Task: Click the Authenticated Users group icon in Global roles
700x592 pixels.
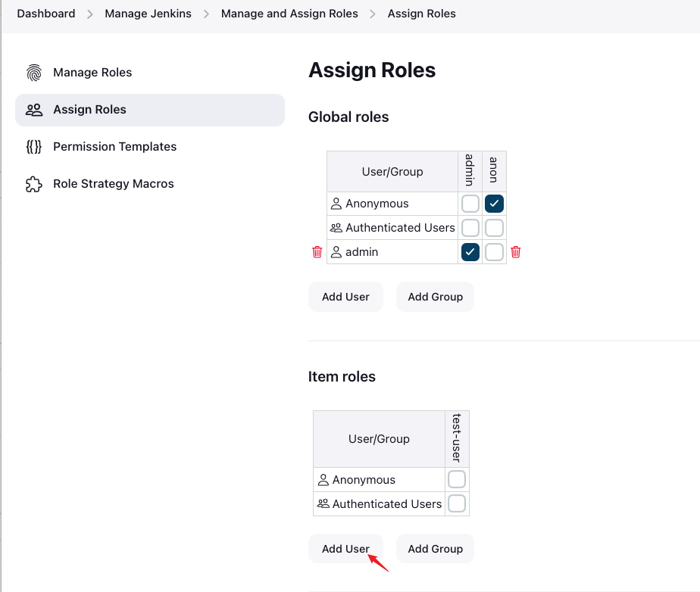Action: coord(336,228)
